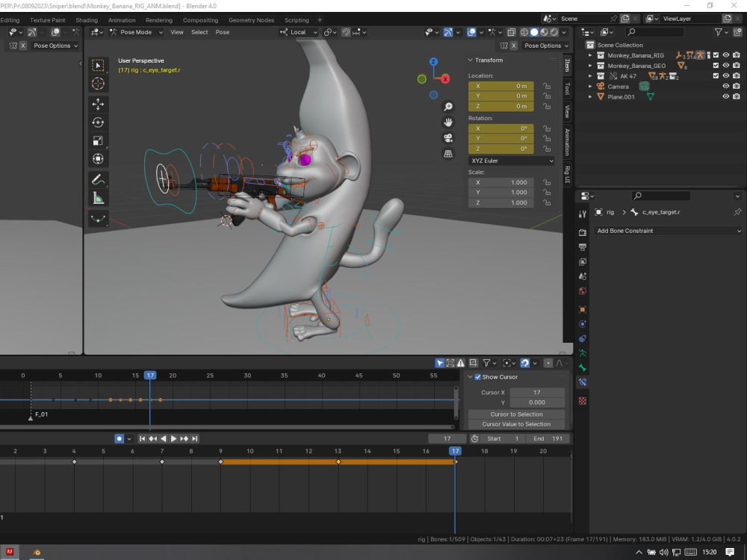The image size is (747, 560).
Task: Open Shading workspace tab
Action: coord(87,20)
